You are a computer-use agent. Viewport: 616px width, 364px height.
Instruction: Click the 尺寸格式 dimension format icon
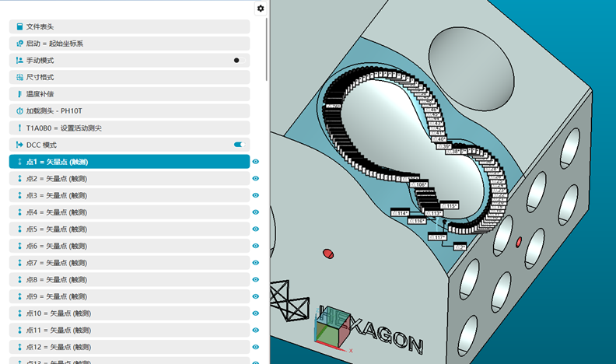[19, 77]
